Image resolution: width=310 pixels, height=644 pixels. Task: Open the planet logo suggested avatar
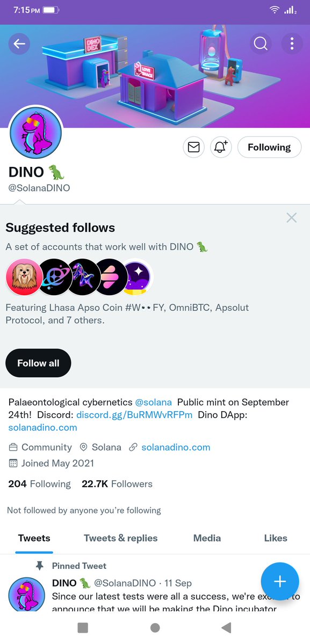tap(55, 277)
